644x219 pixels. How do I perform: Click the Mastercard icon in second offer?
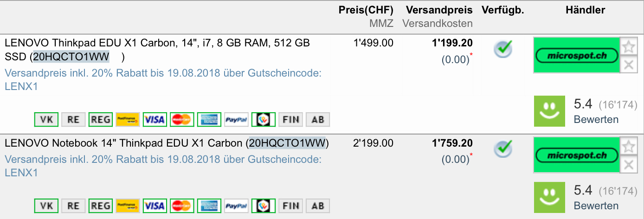pos(182,206)
